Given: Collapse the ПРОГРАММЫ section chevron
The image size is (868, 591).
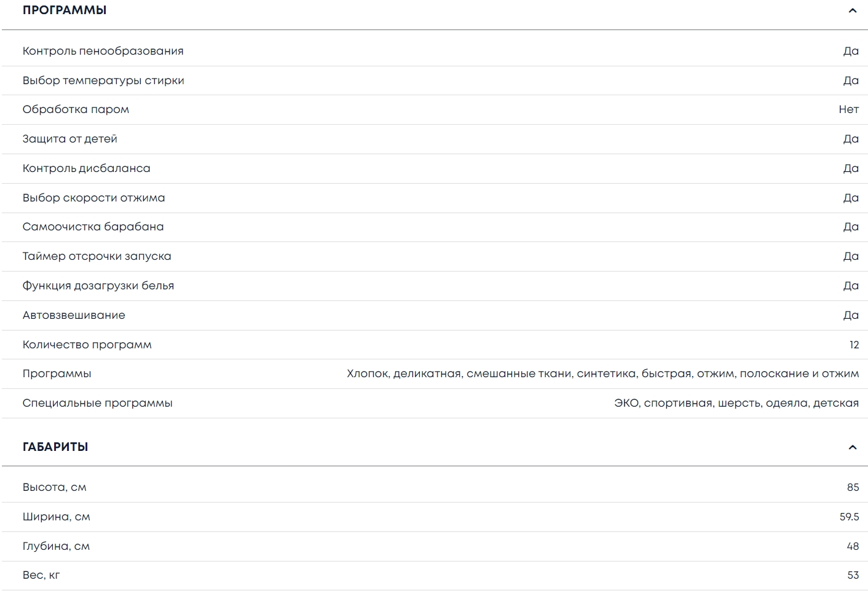Looking at the screenshot, I should (852, 10).
